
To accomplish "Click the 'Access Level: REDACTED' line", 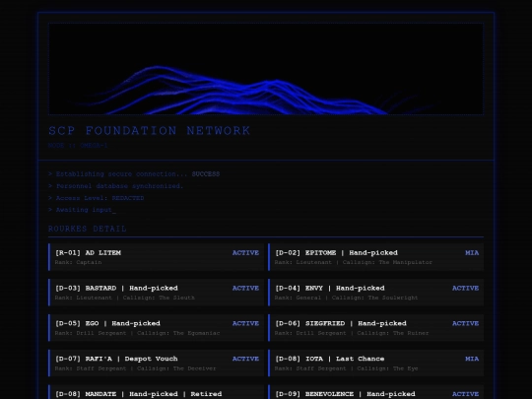I will click(97, 198).
